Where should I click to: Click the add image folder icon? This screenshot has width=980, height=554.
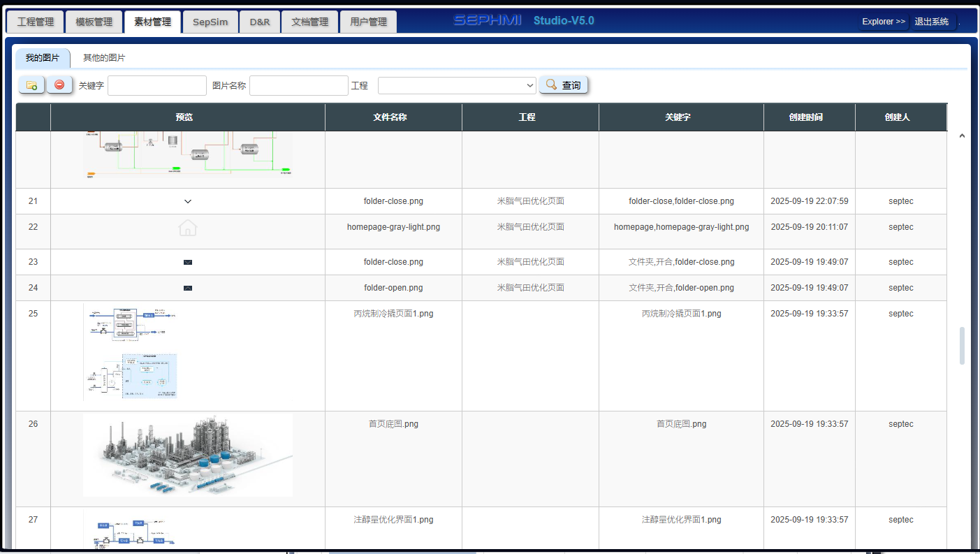tap(31, 85)
